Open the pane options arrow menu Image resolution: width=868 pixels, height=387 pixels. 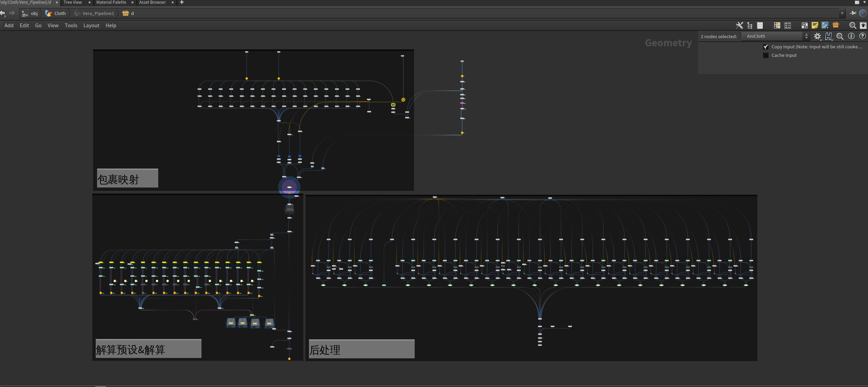pyautogui.click(x=865, y=2)
